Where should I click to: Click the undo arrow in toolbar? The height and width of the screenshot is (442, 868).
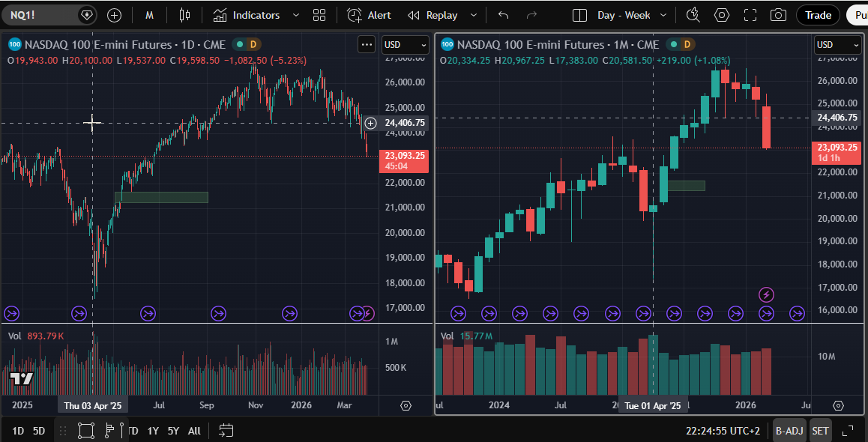tap(503, 15)
